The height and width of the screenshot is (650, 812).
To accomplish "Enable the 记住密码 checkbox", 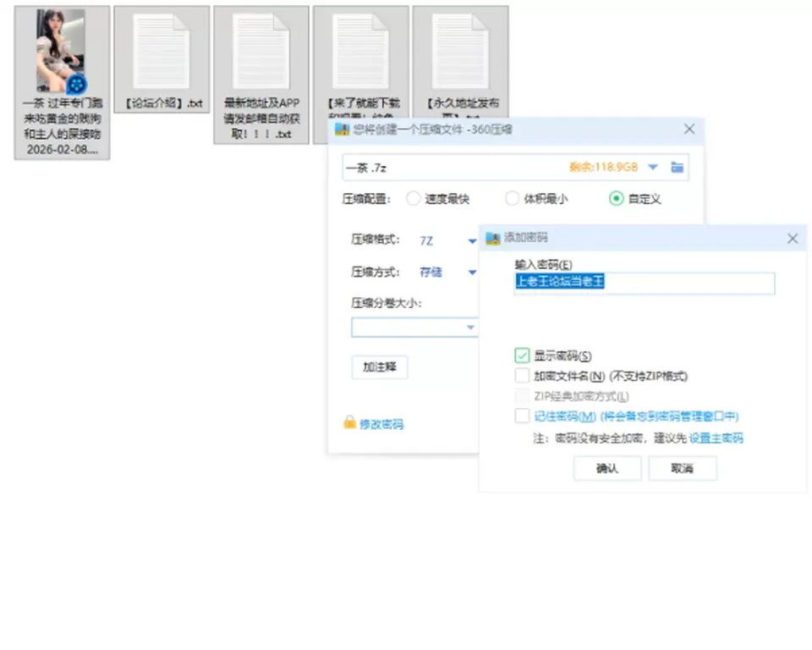I will (522, 416).
